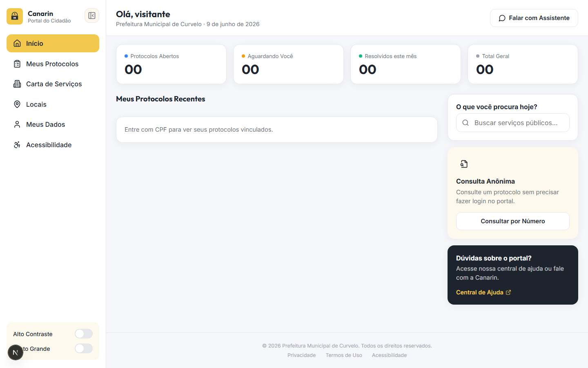The image size is (588, 368).
Task: Open the Acessibilidade footer link
Action: (x=389, y=355)
